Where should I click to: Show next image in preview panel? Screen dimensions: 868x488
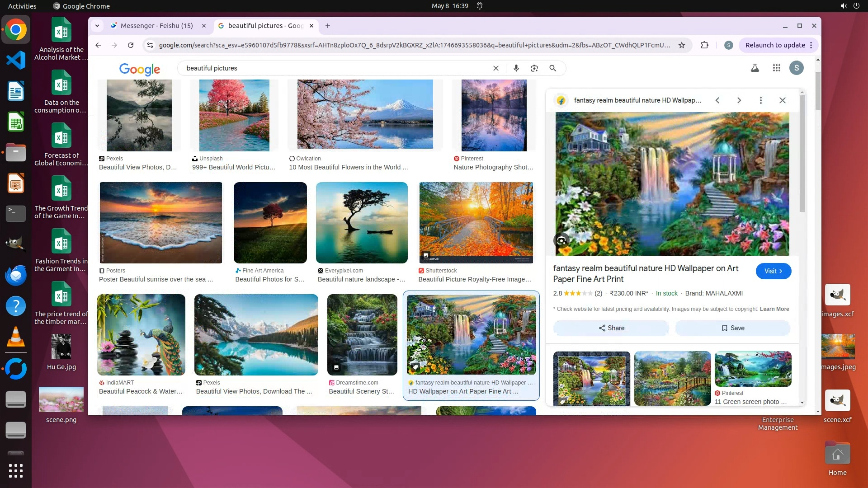point(739,100)
